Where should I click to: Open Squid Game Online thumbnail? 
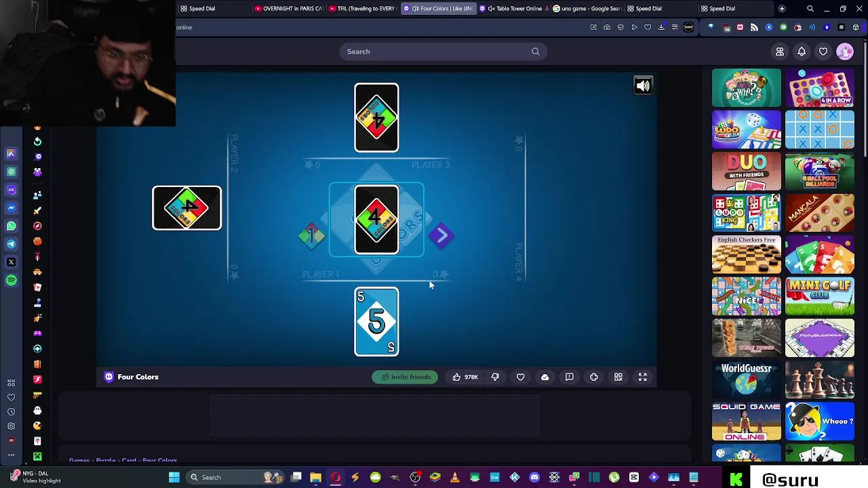(747, 422)
